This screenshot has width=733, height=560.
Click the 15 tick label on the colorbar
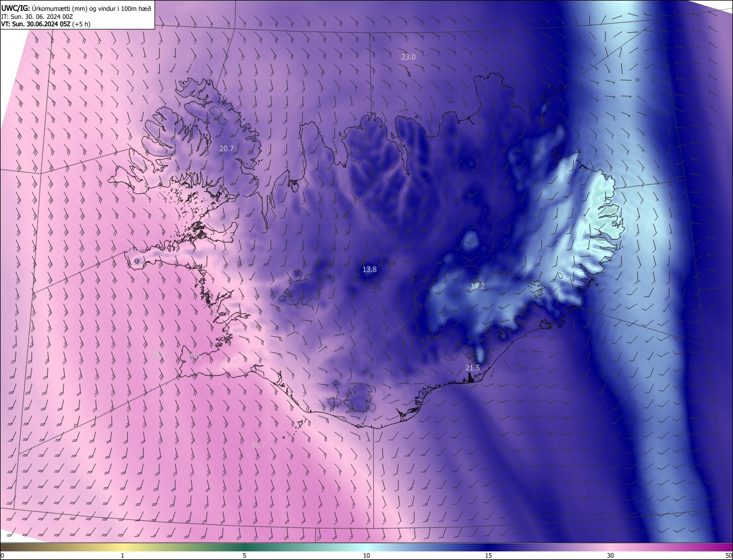[x=488, y=555]
